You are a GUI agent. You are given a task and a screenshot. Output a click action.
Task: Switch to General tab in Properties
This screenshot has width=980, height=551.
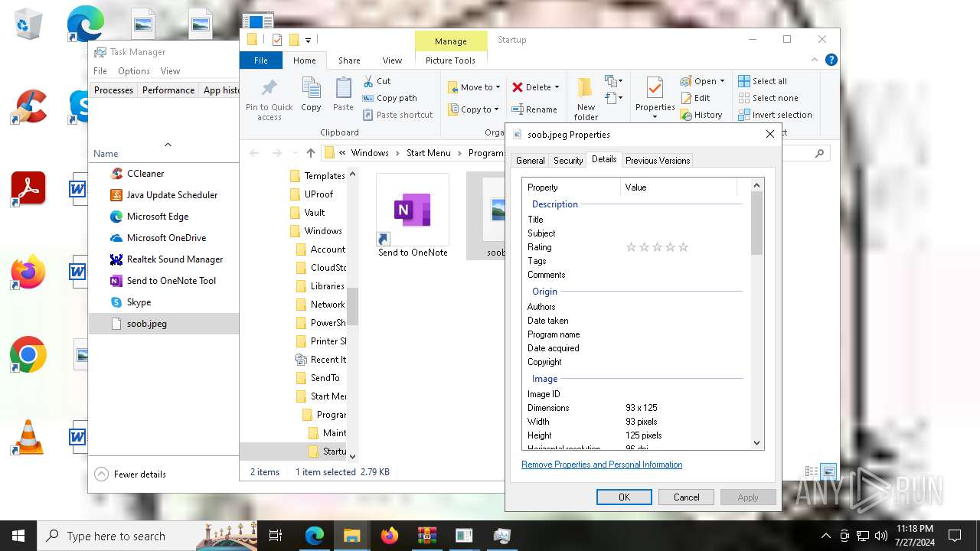(530, 161)
